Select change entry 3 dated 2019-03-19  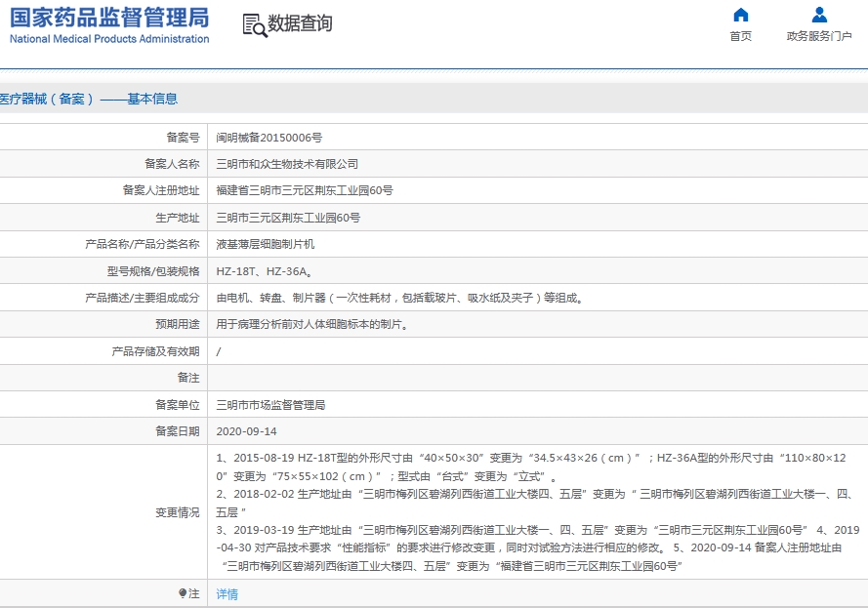pyautogui.click(x=512, y=530)
